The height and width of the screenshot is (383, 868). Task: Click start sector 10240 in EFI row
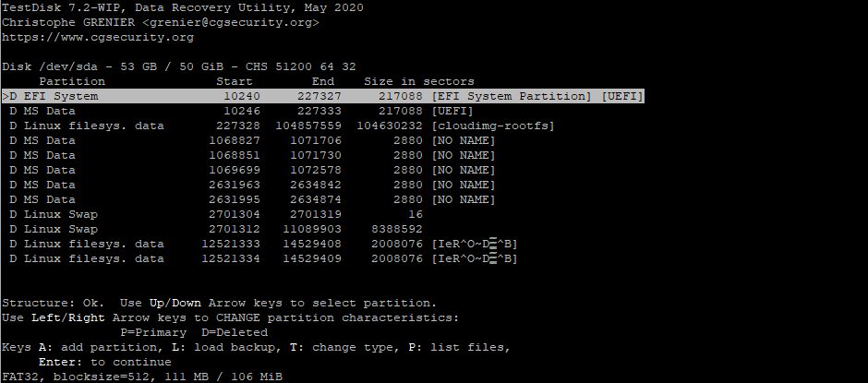(241, 96)
